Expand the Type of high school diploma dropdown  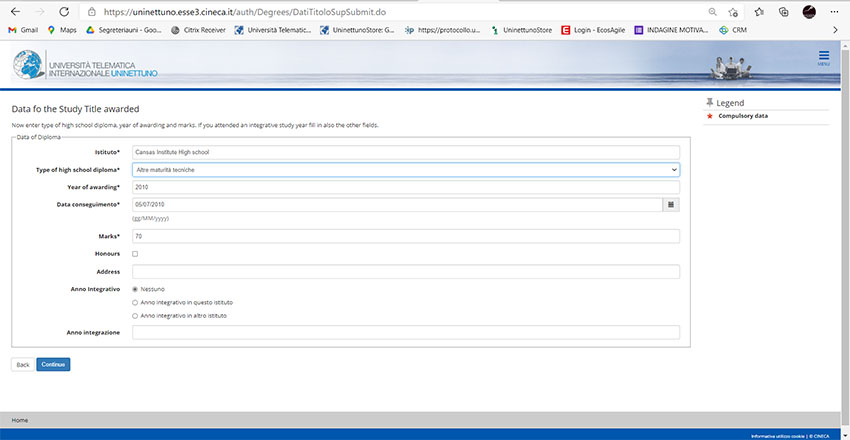tap(405, 170)
